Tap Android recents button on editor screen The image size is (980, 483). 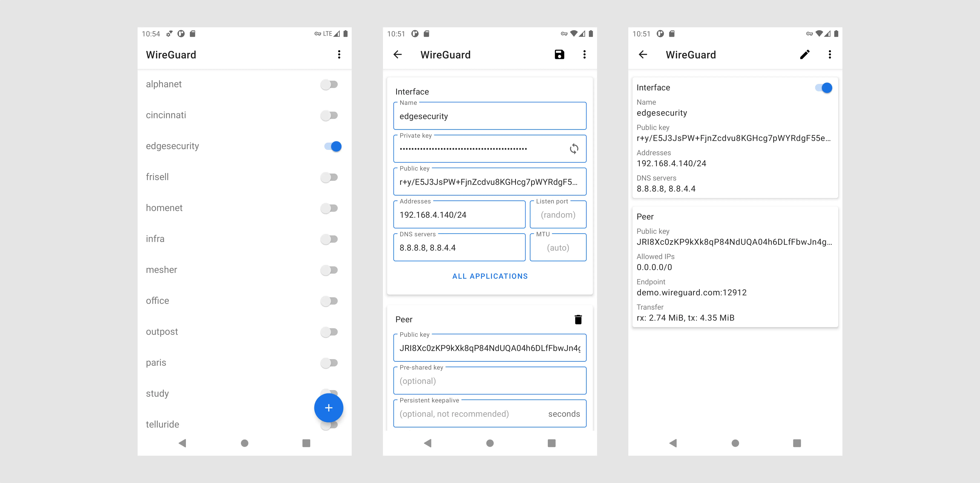pyautogui.click(x=552, y=443)
